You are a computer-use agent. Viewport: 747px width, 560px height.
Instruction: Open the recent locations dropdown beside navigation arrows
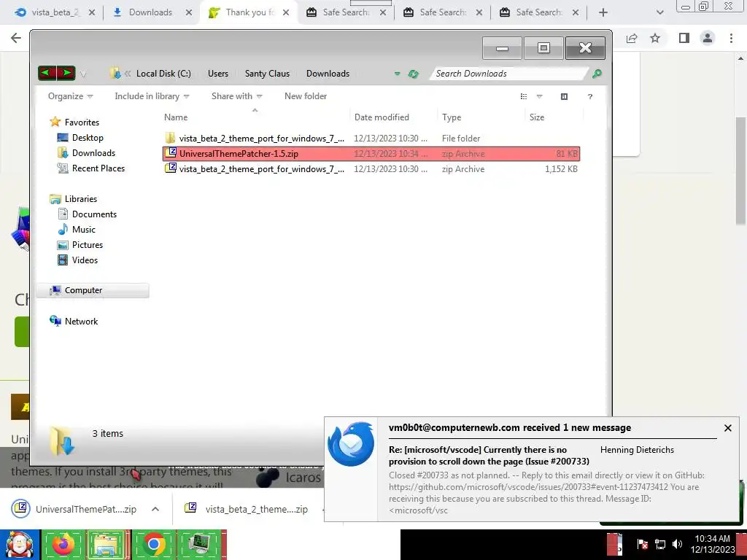[x=83, y=74]
